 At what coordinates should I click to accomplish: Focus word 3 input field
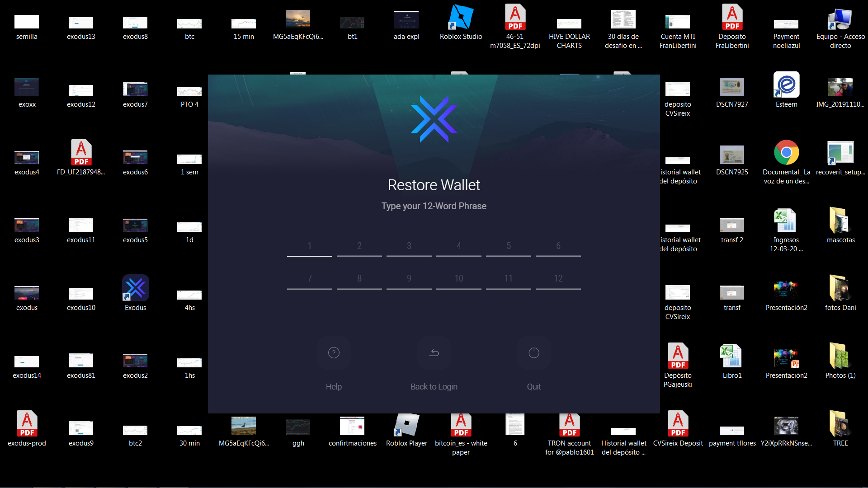tap(409, 246)
